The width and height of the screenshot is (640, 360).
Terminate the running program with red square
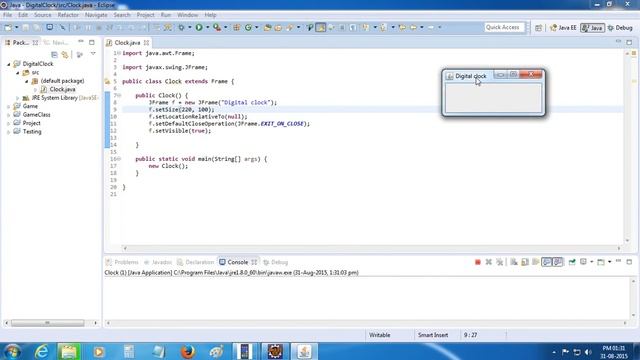pos(478,262)
